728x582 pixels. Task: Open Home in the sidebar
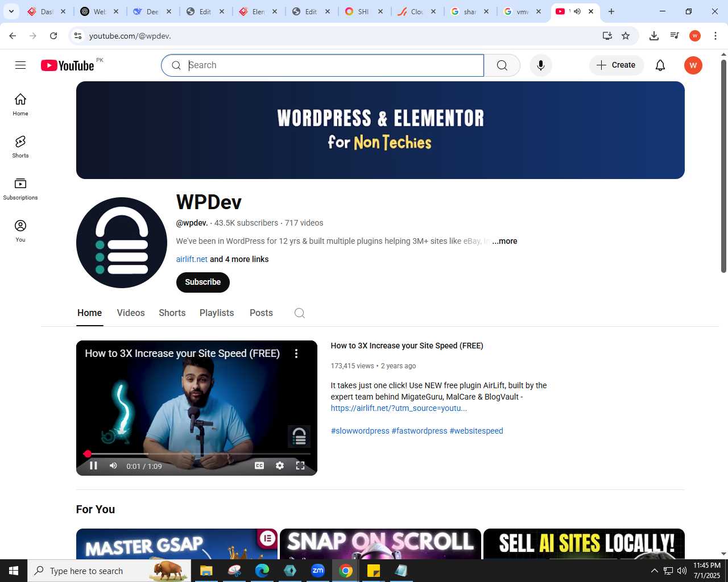(20, 105)
